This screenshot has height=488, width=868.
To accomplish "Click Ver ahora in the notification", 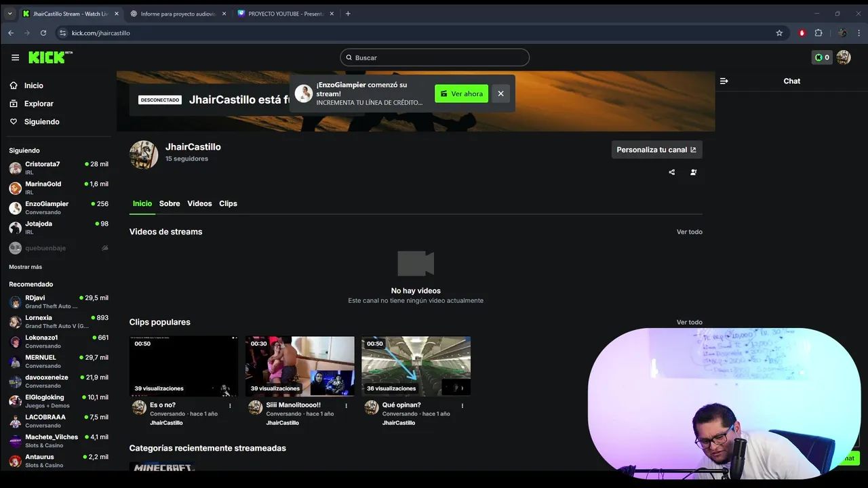I will (462, 94).
